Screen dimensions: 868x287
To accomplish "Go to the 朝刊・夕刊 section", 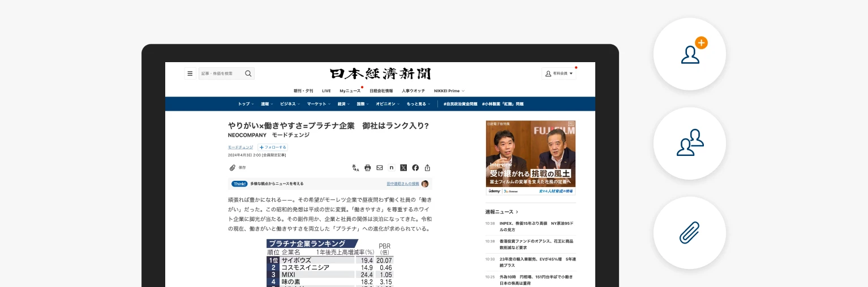I will click(303, 90).
